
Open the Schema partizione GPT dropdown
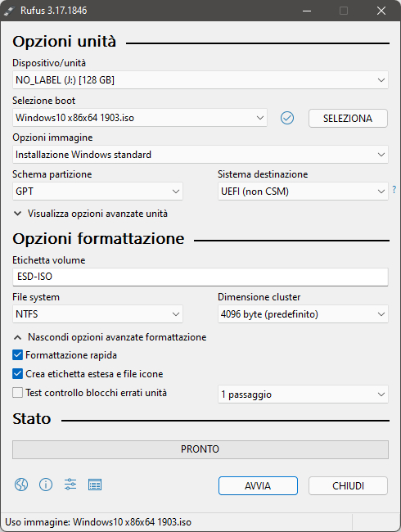97,192
